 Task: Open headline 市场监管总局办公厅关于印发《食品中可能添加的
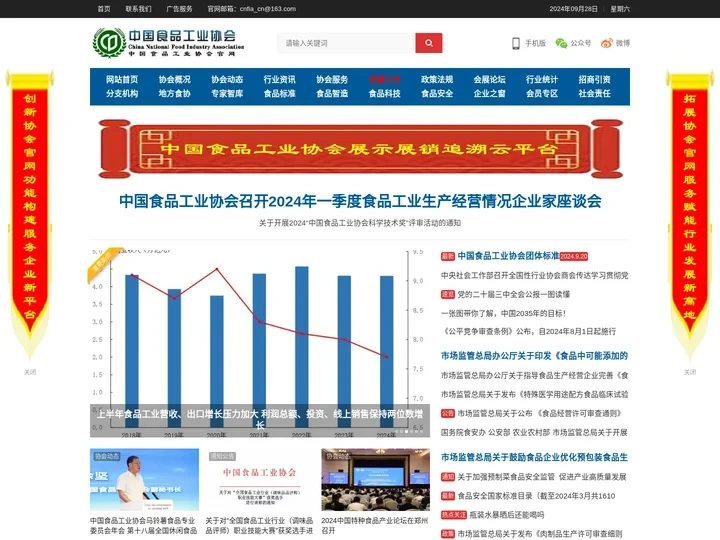coord(534,356)
